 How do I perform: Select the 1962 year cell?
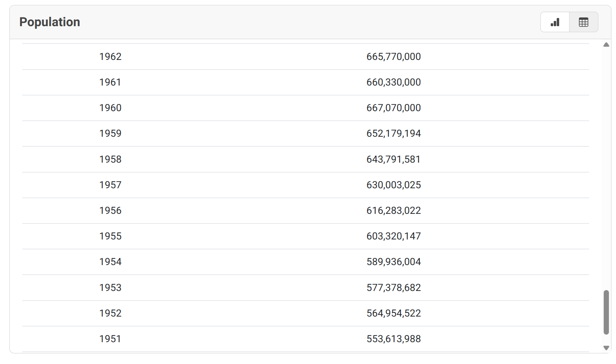click(x=110, y=56)
